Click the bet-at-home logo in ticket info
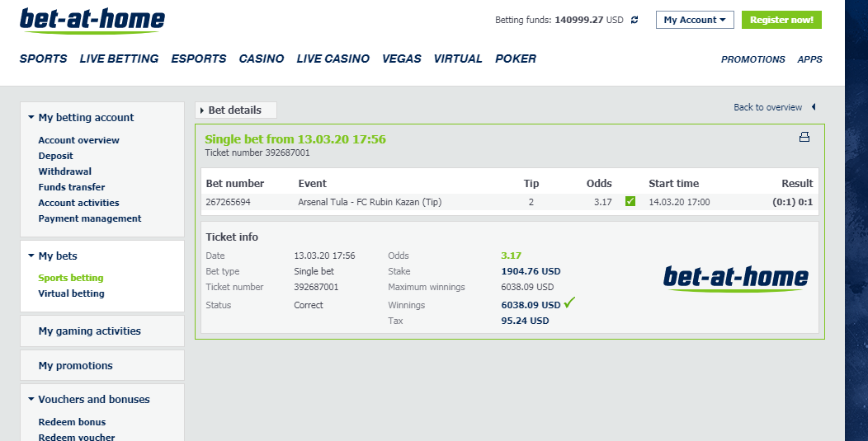This screenshot has height=441, width=868. 736,279
